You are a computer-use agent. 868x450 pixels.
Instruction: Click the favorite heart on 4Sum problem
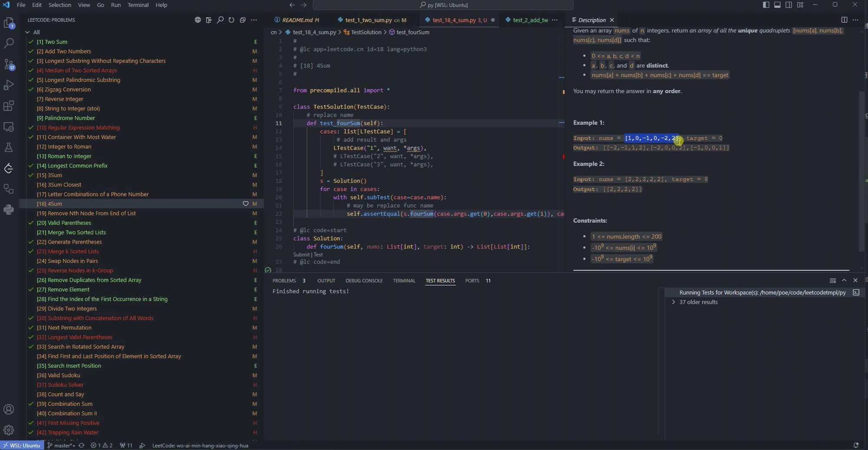pos(245,204)
